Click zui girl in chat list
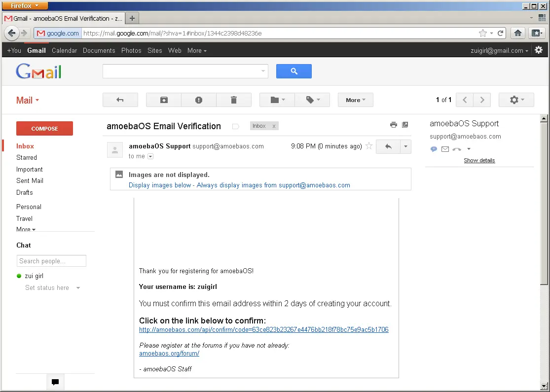Screen dimensions: 550x392 pos(34,276)
